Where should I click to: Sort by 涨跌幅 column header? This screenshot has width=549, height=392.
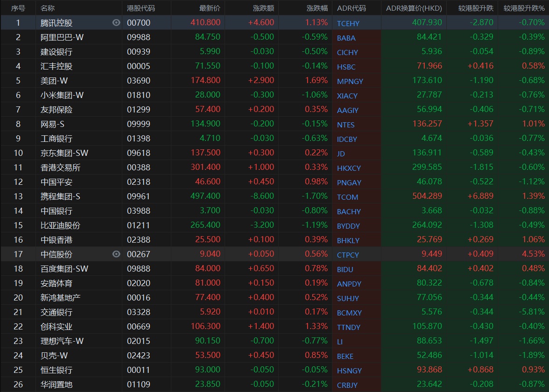click(x=317, y=8)
